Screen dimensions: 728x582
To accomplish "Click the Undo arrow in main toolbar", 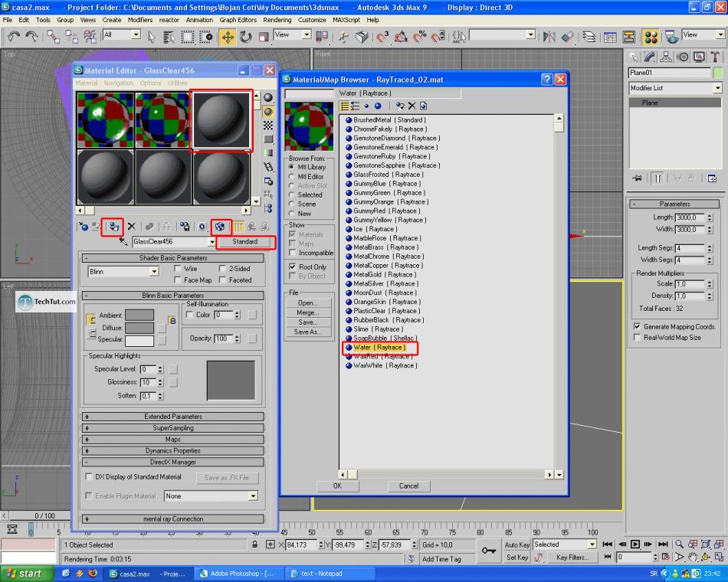I will 14,37.
